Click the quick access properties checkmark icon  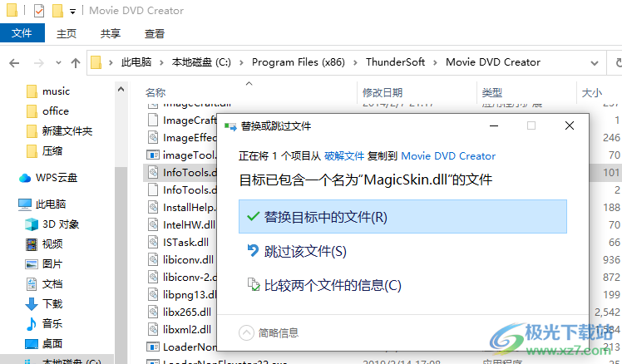tap(39, 11)
